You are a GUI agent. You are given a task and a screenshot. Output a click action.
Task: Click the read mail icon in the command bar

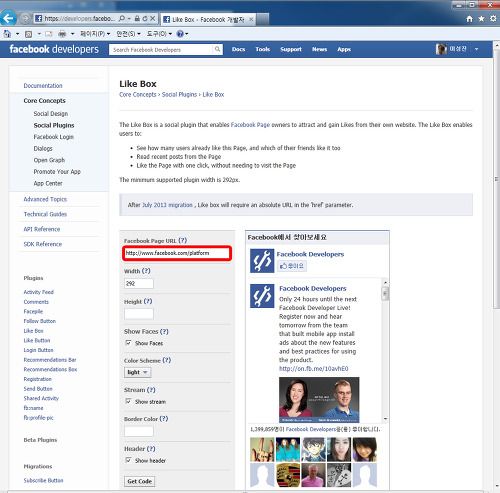pyautogui.click(x=49, y=34)
